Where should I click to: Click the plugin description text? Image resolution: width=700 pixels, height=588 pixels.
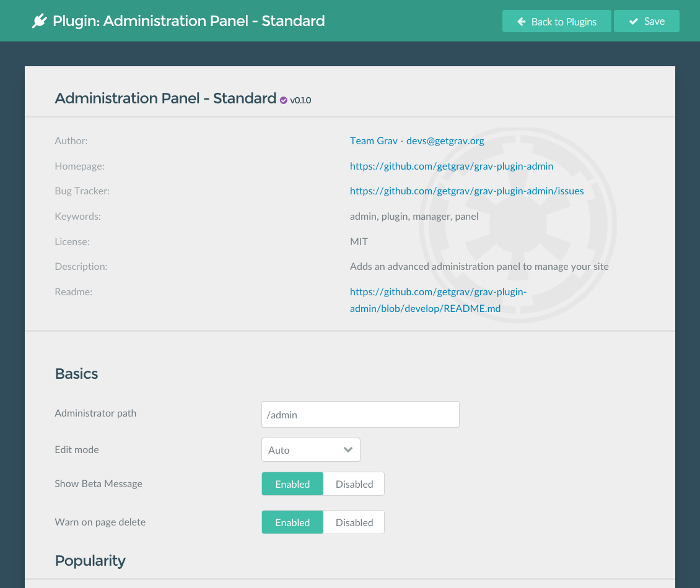pyautogui.click(x=479, y=267)
